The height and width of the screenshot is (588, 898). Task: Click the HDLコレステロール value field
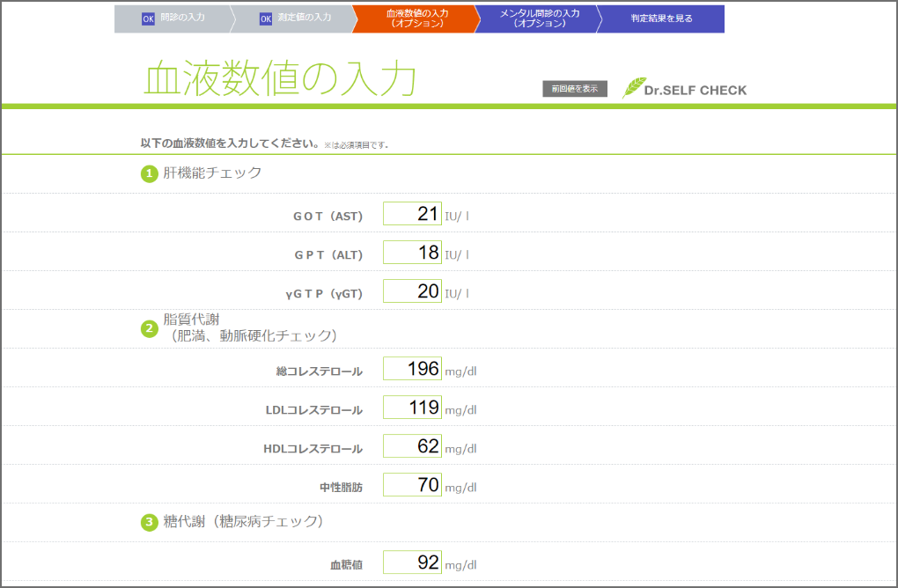[412, 446]
